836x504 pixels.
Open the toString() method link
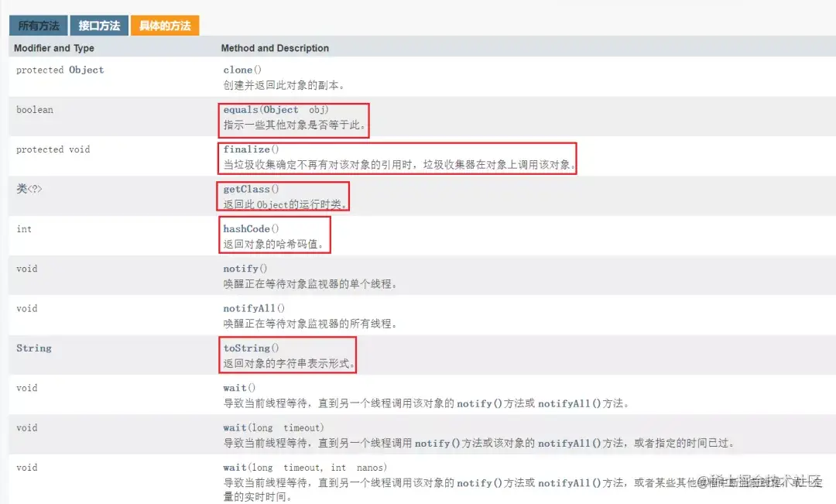pos(246,348)
